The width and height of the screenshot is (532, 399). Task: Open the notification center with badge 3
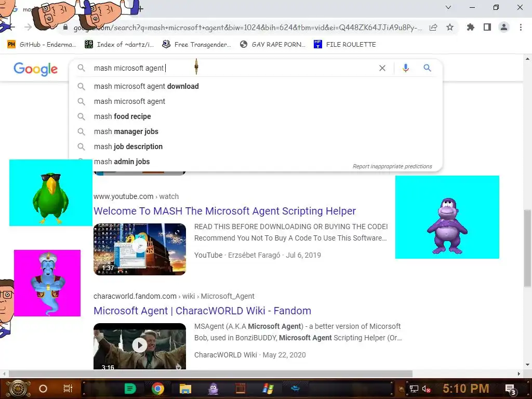click(511, 390)
